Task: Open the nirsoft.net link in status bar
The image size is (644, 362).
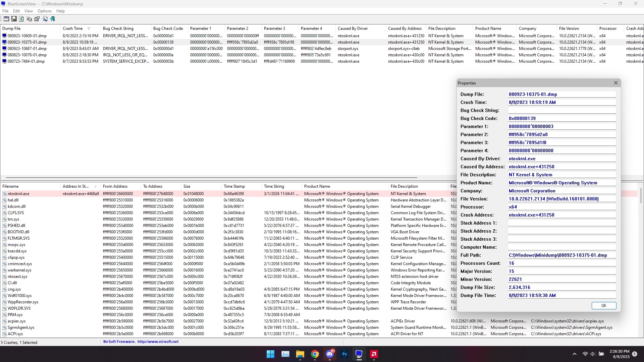Action: (158, 342)
